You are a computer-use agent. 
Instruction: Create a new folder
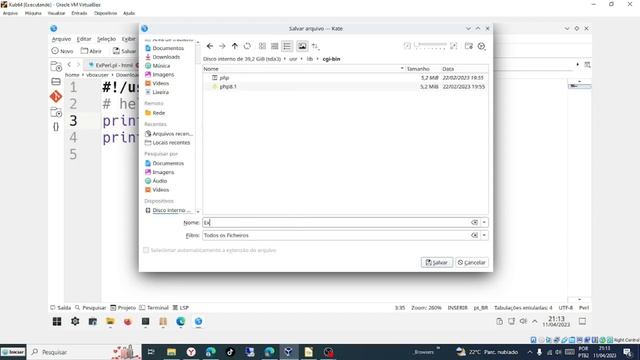point(469,46)
